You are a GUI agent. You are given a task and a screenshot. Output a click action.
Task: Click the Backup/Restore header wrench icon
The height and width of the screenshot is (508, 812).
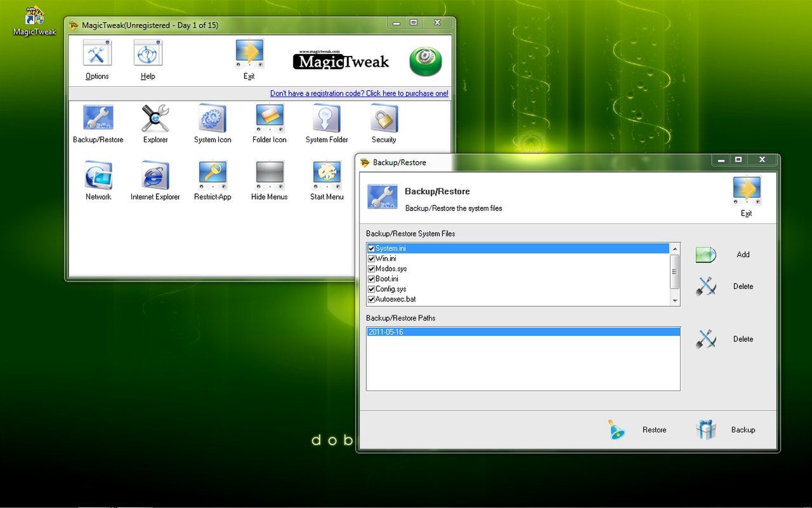pyautogui.click(x=382, y=196)
